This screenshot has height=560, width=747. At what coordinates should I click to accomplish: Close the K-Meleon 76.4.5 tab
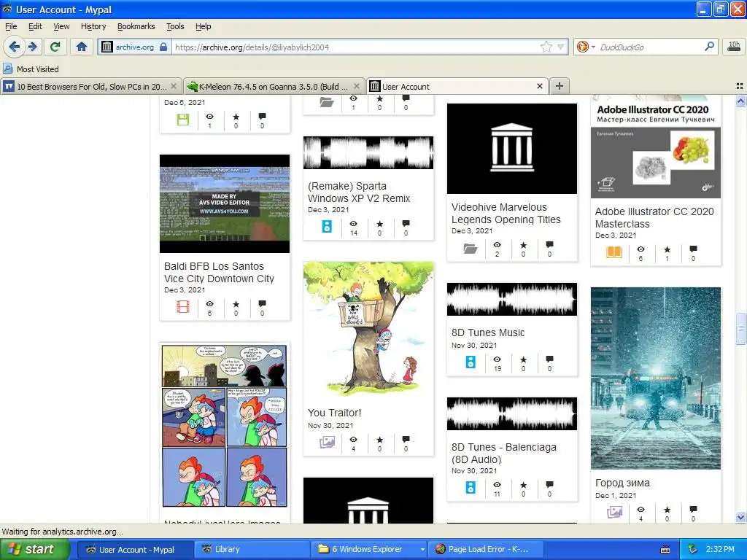pyautogui.click(x=356, y=86)
